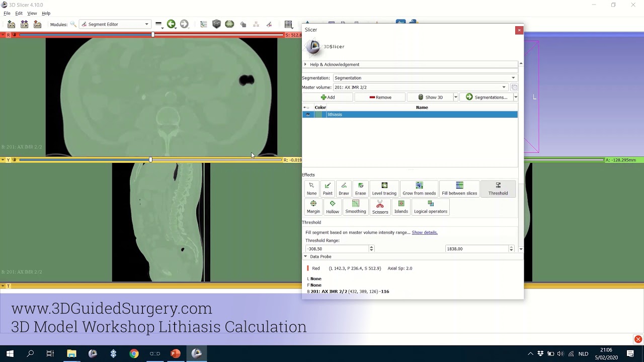Select the Level tracing effect

[384, 189]
